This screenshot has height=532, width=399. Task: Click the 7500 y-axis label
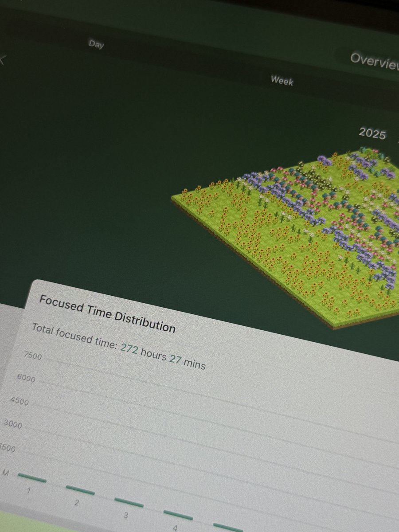pos(34,356)
